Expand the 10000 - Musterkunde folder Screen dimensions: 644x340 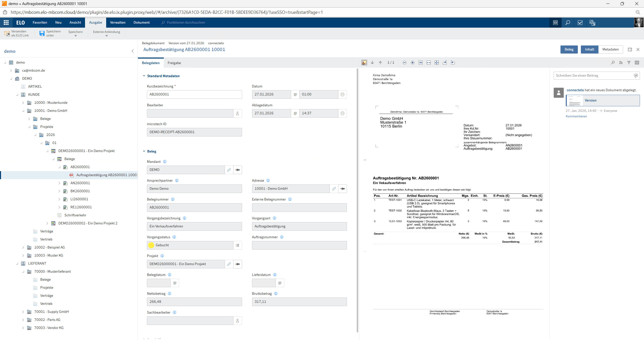[x=23, y=103]
